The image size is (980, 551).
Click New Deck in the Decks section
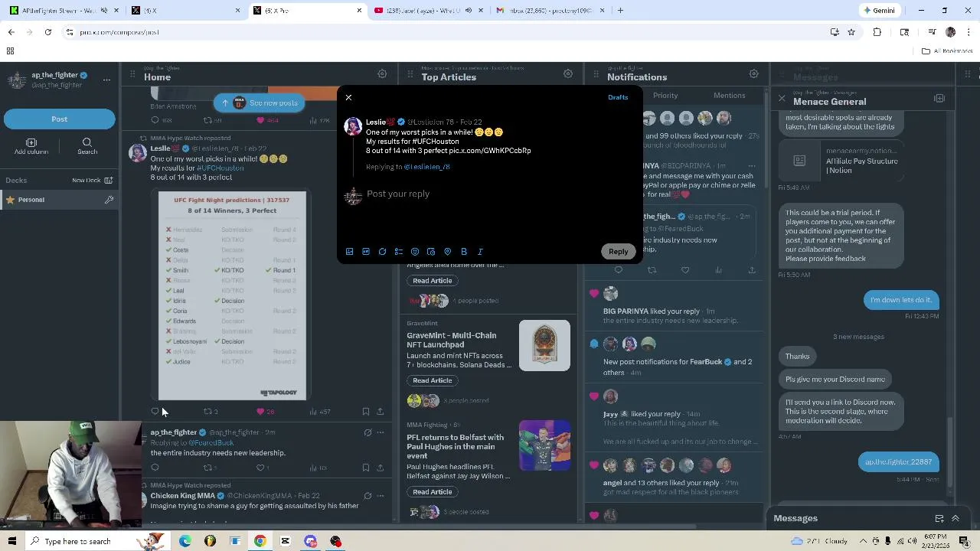tap(92, 181)
